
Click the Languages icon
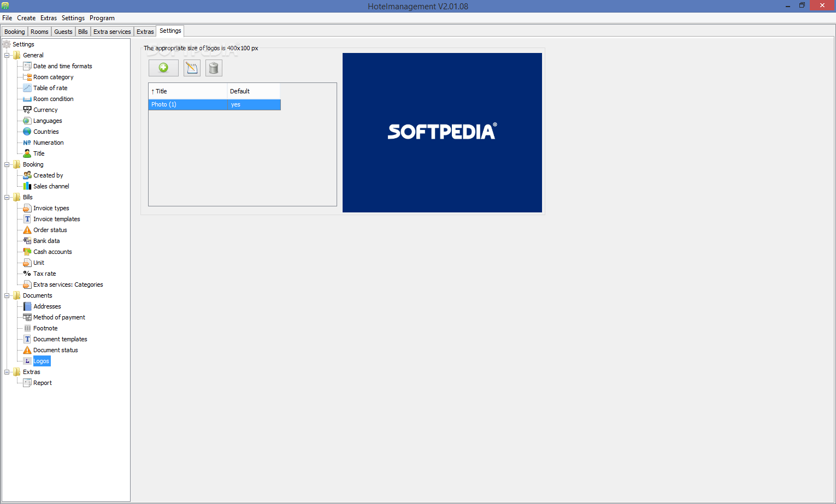point(27,121)
